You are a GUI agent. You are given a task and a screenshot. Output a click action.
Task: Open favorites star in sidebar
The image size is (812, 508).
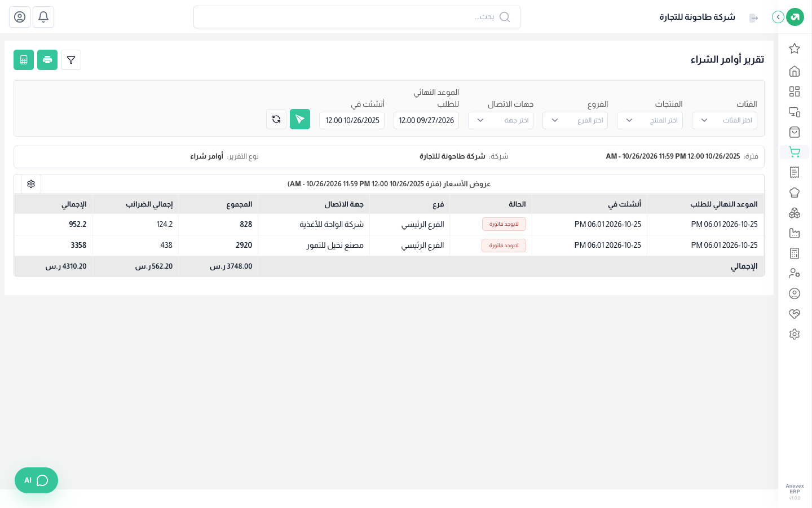point(795,49)
